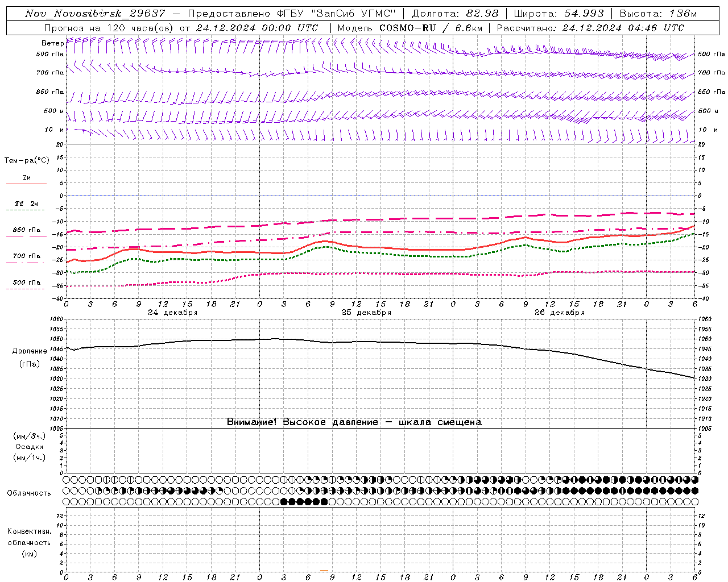Click the 26 декабря date label
Screen dimensions: 728x582
(560, 313)
